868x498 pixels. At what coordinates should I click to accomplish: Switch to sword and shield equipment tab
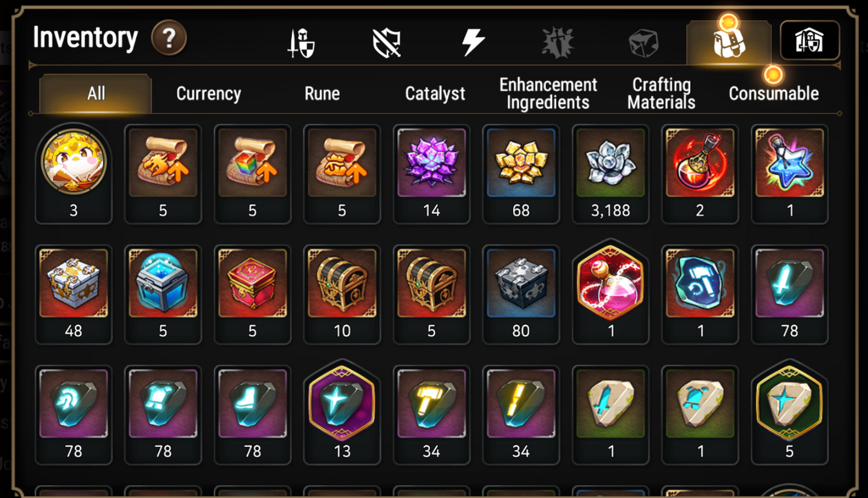[x=301, y=43]
